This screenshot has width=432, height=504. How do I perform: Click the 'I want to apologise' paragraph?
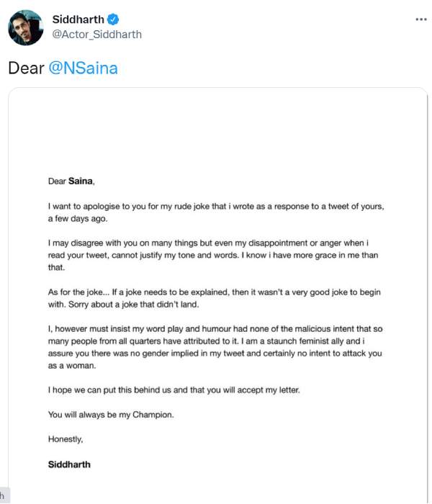[215, 212]
